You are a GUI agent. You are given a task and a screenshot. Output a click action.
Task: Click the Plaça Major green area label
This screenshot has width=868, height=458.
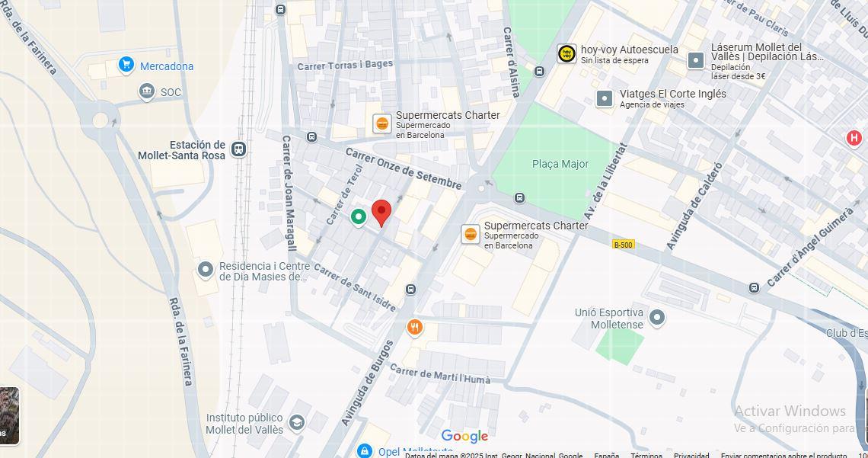coord(560,164)
